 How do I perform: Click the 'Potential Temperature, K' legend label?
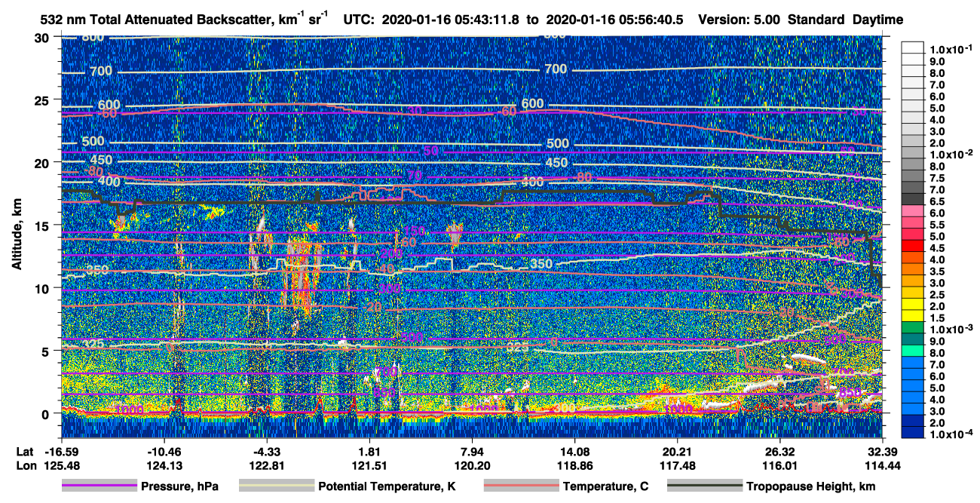click(387, 487)
